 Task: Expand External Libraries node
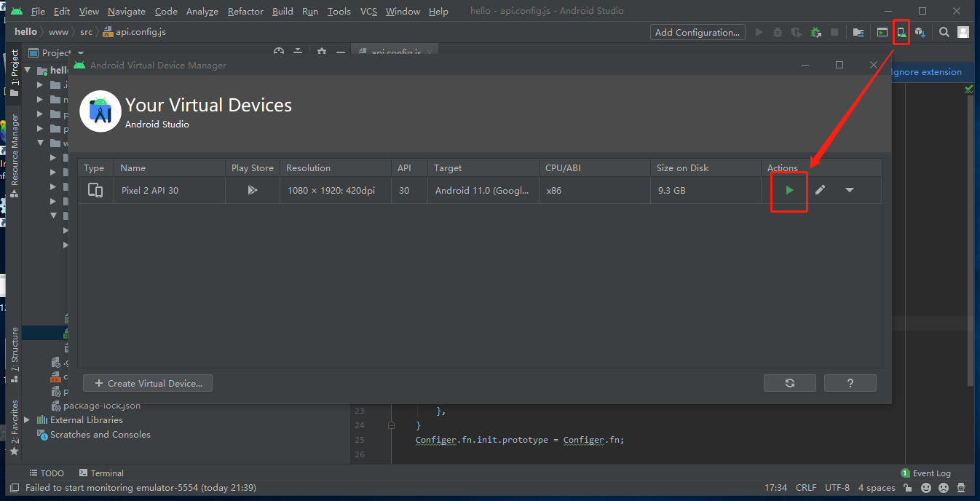click(27, 420)
